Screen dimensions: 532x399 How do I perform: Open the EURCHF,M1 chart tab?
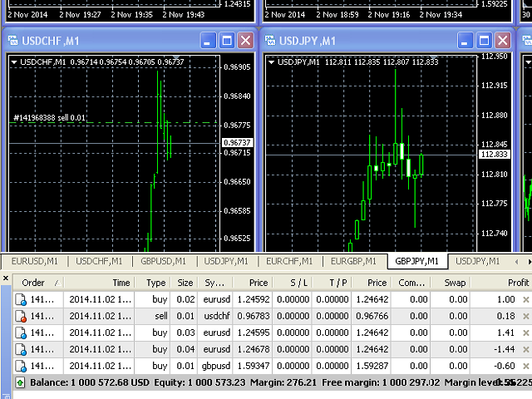[x=290, y=261]
